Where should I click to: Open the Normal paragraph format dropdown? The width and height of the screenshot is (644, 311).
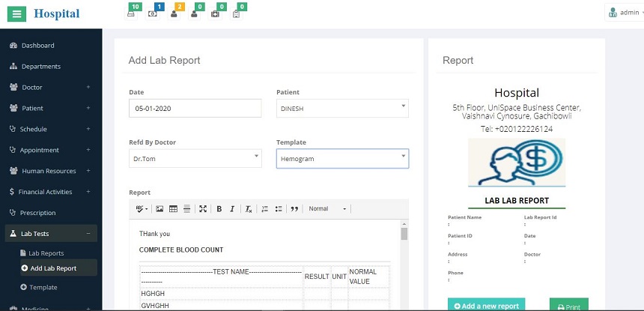tap(327, 208)
